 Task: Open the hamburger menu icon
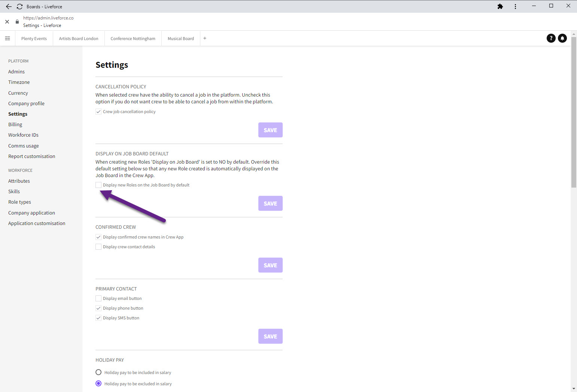click(x=7, y=39)
